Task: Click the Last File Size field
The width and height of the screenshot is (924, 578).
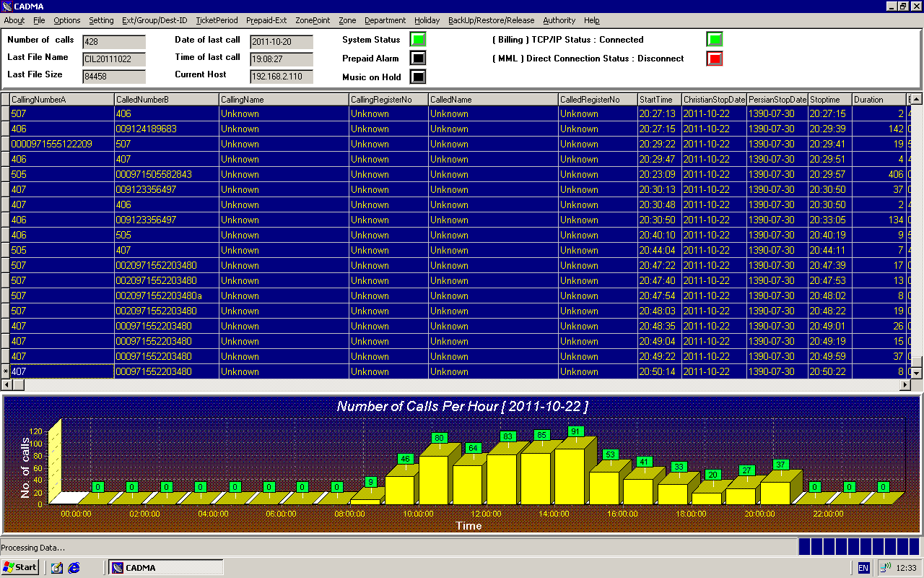Action: [x=114, y=77]
